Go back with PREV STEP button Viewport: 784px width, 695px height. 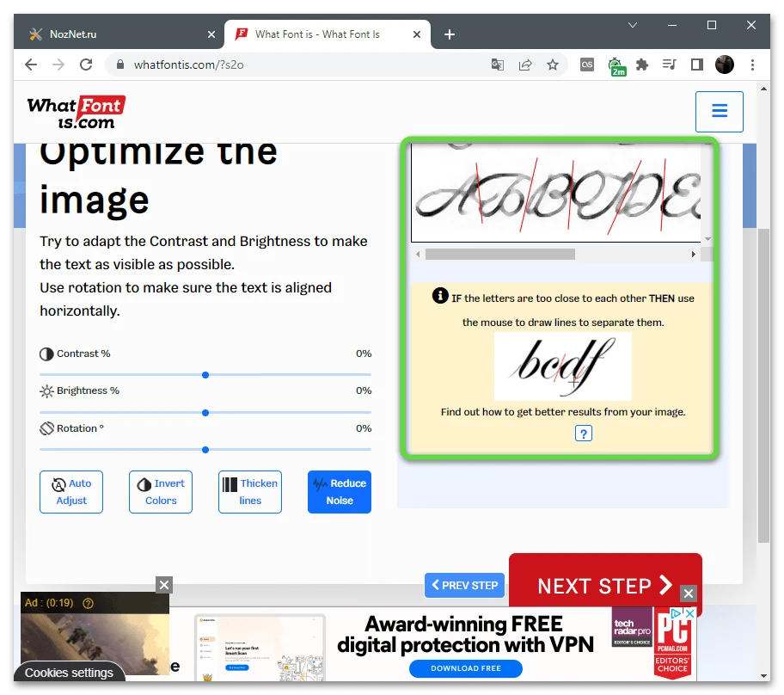[x=464, y=585]
